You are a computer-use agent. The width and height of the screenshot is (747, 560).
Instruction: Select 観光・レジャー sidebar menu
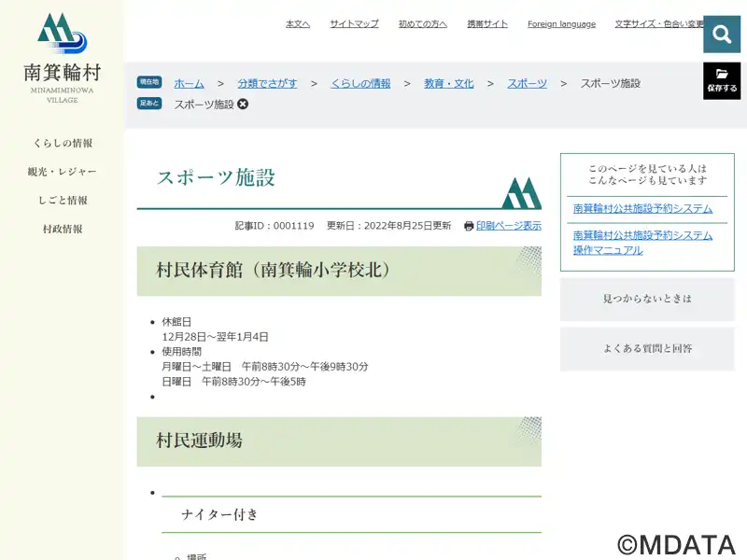coord(63,172)
